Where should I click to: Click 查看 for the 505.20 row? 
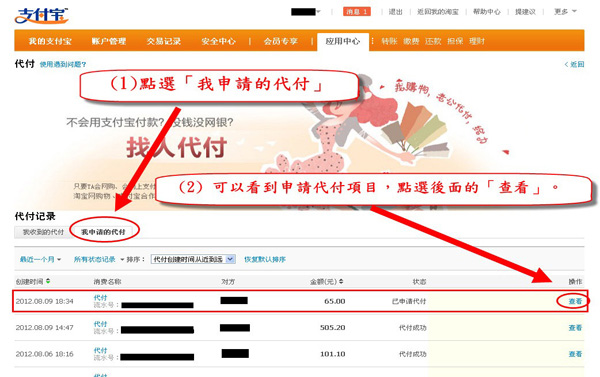(x=575, y=328)
